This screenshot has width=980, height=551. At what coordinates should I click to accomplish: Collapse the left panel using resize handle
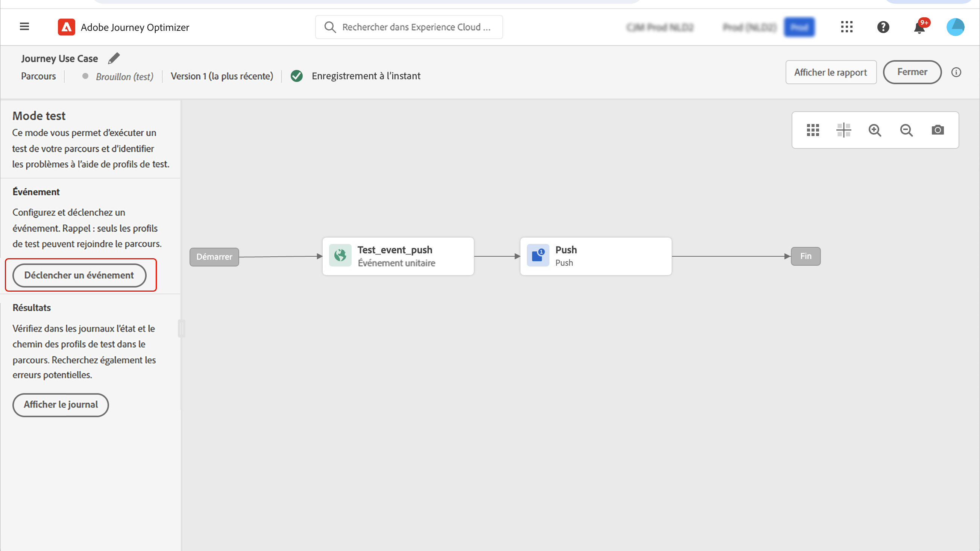click(182, 328)
